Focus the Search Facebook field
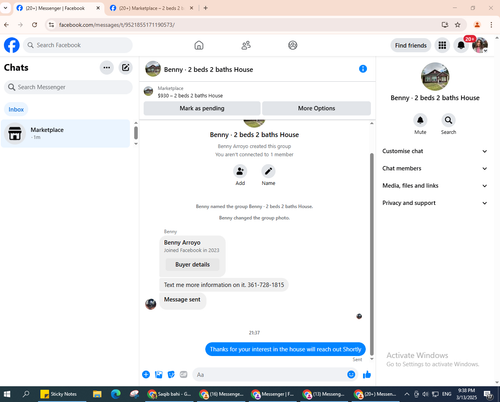Image resolution: width=500 pixels, height=402 pixels. click(x=78, y=45)
